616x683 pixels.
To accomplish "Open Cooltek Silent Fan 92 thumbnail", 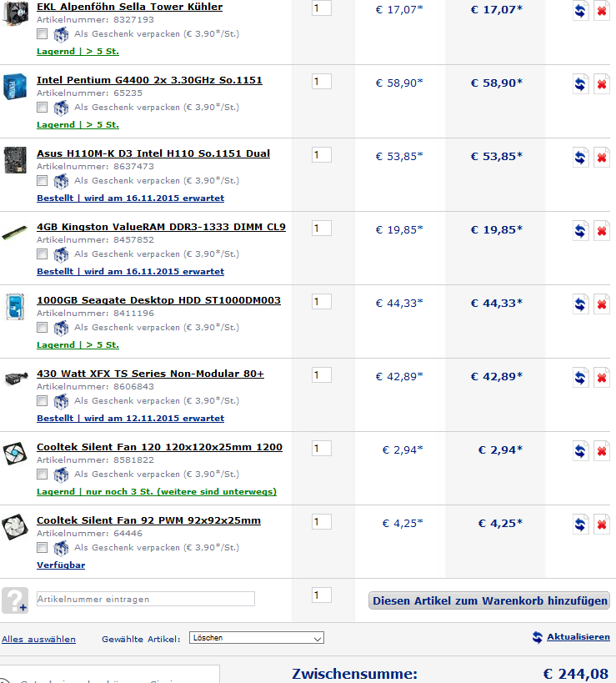I will [15, 526].
